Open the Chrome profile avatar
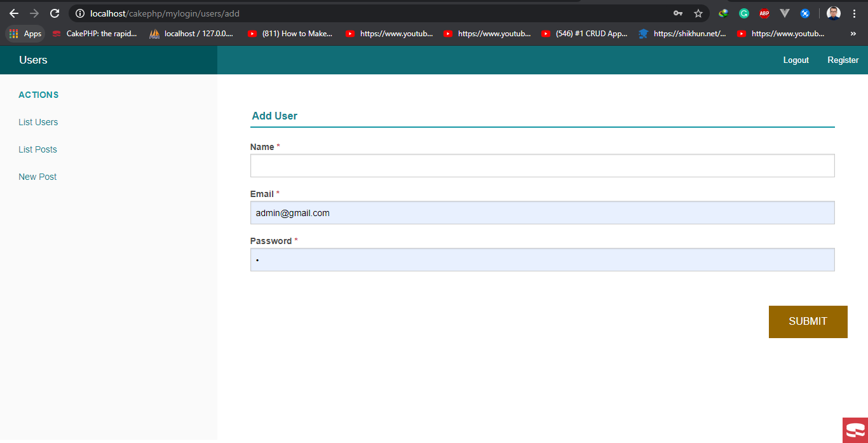Viewport: 868px width, 443px height. [834, 13]
